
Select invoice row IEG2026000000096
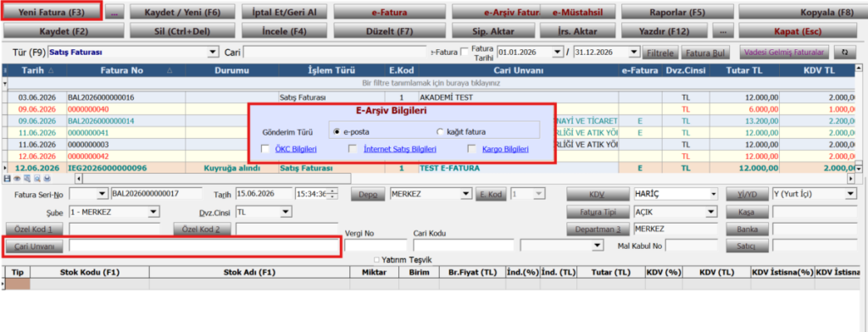coord(431,168)
